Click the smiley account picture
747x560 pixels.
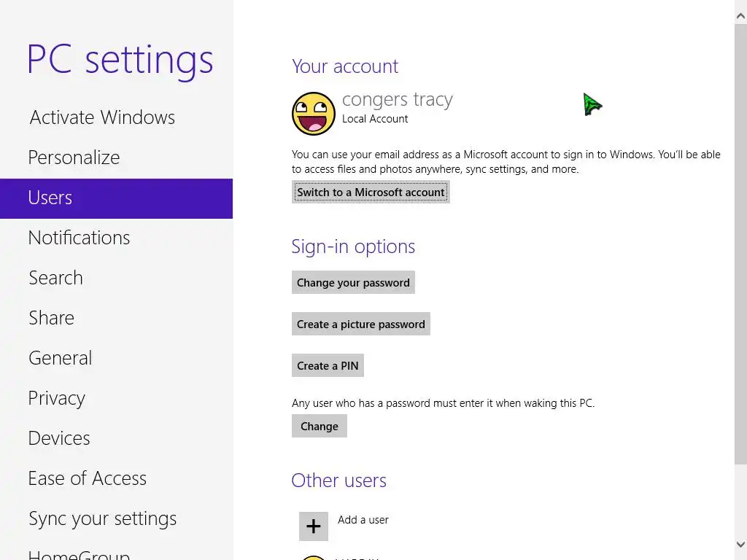(314, 113)
